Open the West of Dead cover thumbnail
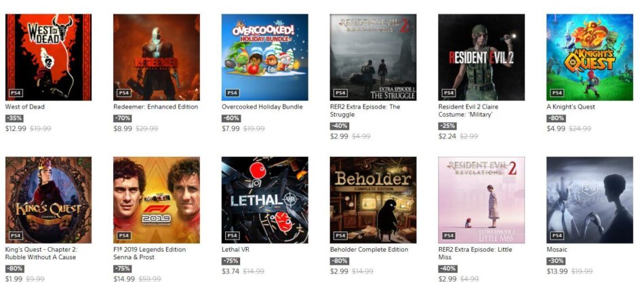644x285 pixels. pyautogui.click(x=48, y=57)
